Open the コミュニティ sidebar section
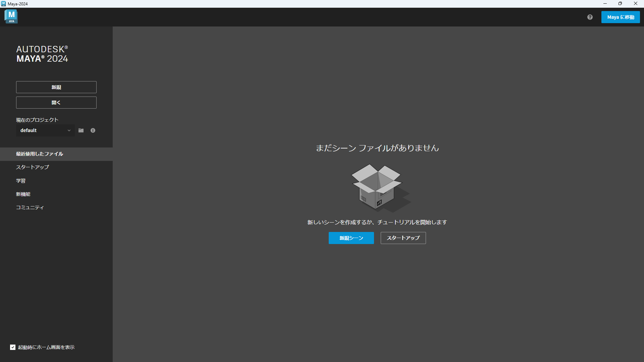Screen dimensions: 644x362 point(30,207)
